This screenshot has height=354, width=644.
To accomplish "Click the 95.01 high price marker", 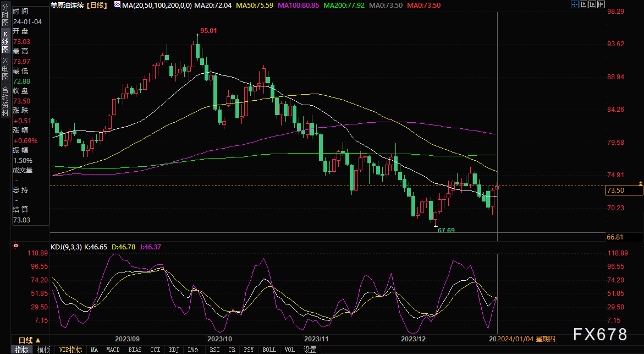I will (x=208, y=31).
